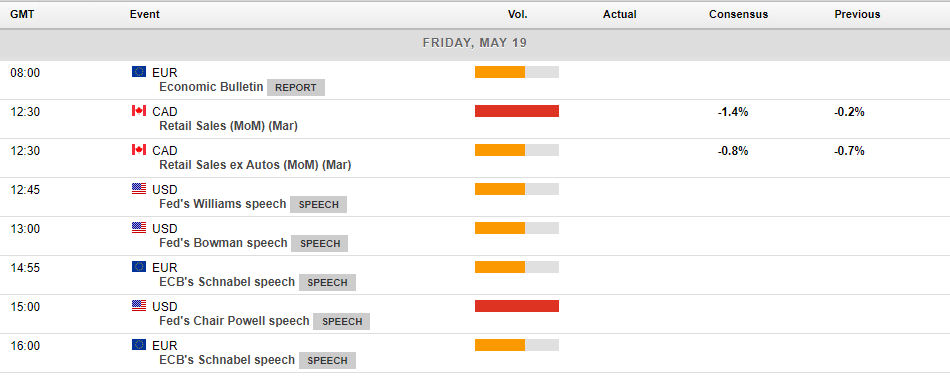The height and width of the screenshot is (379, 950).
Task: Click the US flag for Fed's Bowman speech
Action: [139, 228]
